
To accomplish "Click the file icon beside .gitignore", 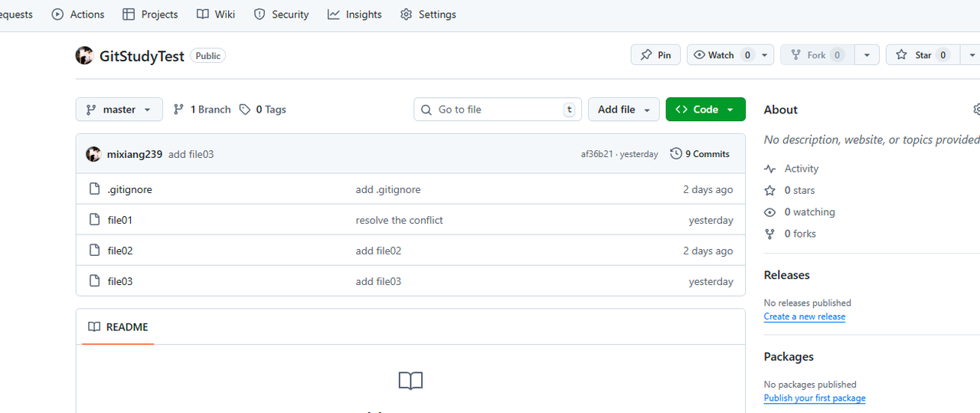I will 95,189.
